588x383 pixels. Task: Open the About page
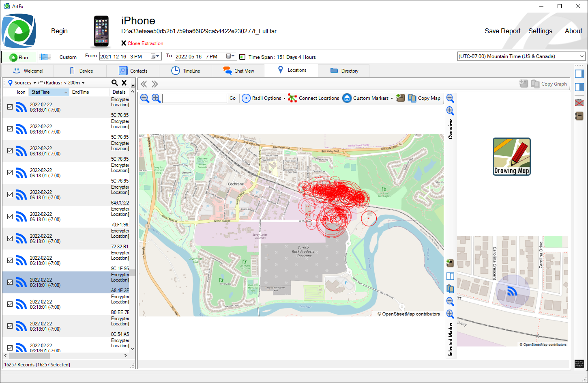(x=573, y=31)
